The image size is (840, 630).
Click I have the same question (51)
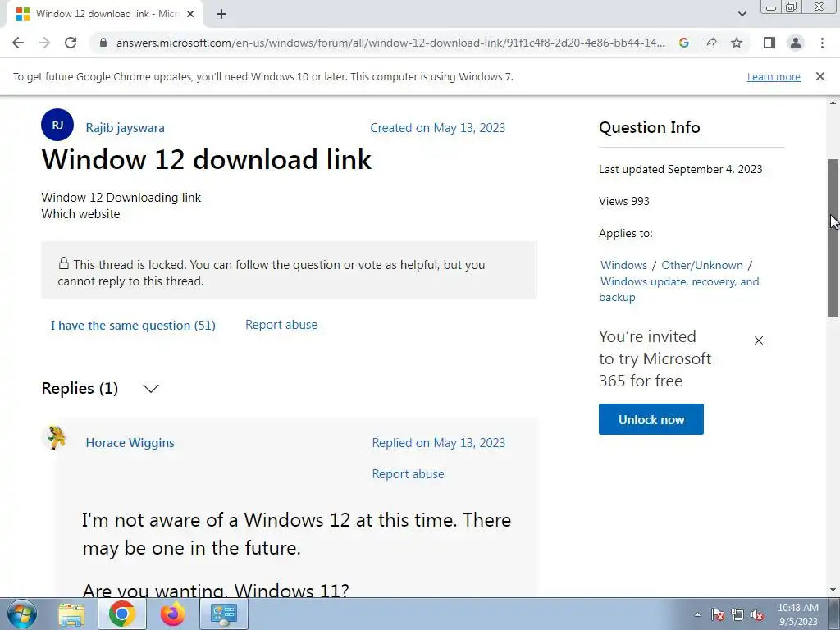(133, 326)
